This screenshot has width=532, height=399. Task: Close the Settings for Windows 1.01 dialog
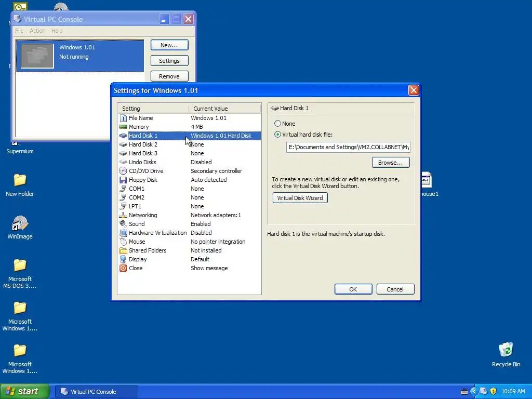pos(413,90)
